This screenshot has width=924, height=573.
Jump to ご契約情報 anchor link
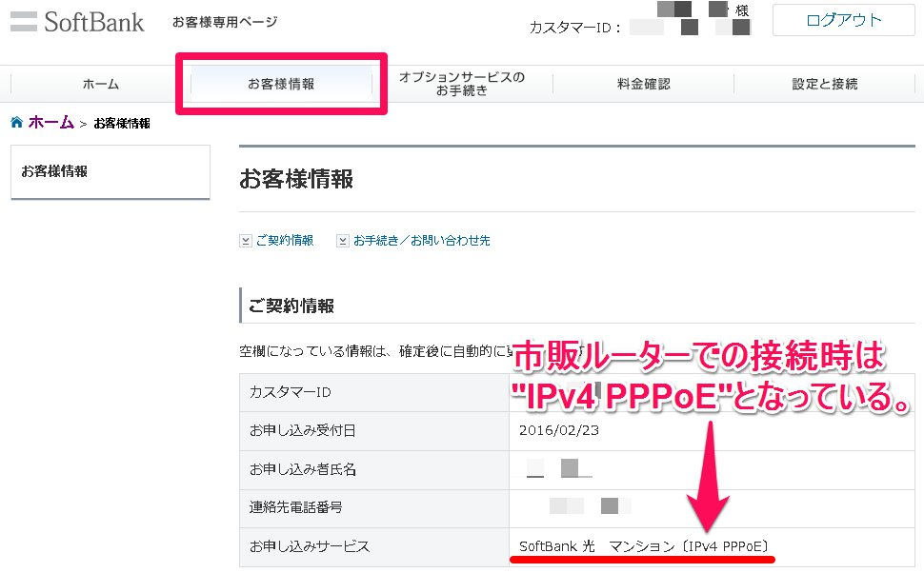[285, 240]
